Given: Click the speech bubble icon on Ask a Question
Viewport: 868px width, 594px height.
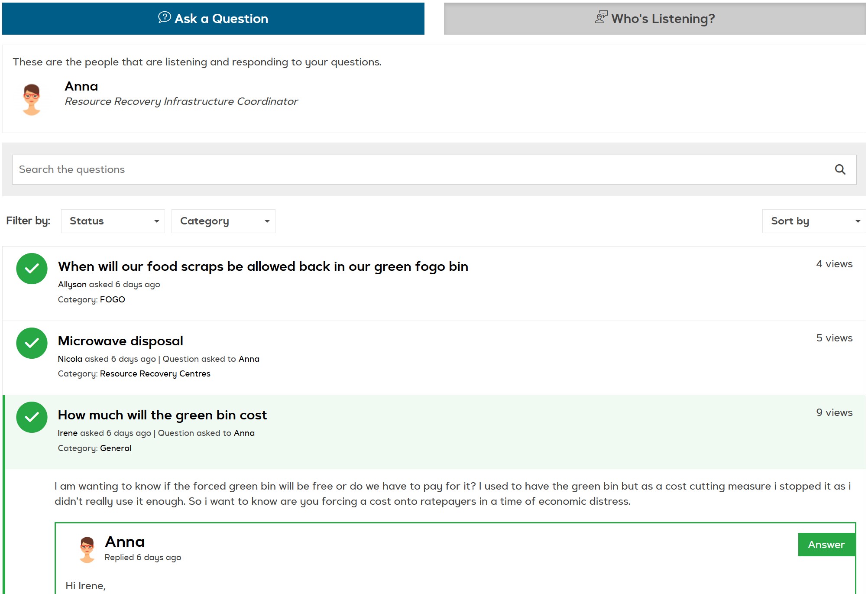Looking at the screenshot, I should pos(164,17).
